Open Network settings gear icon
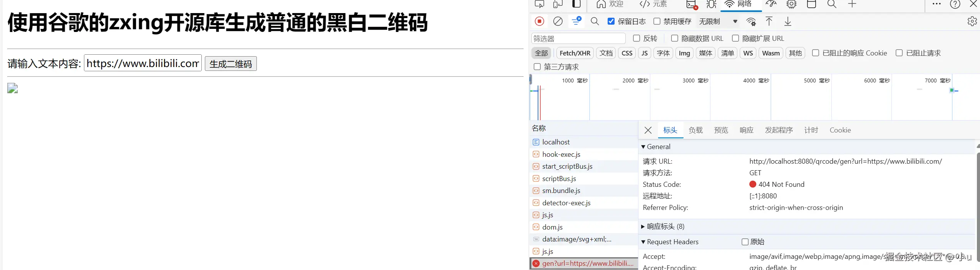The height and width of the screenshot is (270, 980). coord(972,21)
